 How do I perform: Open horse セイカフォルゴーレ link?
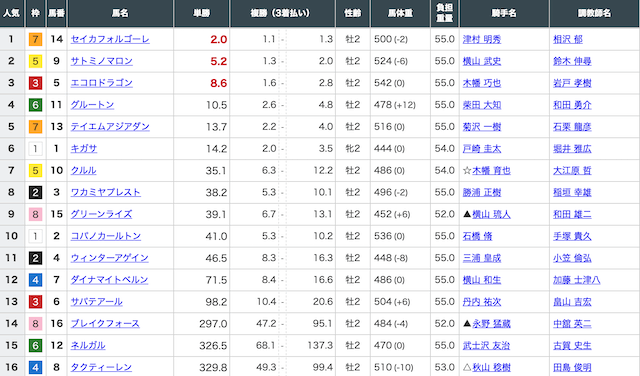[110, 39]
